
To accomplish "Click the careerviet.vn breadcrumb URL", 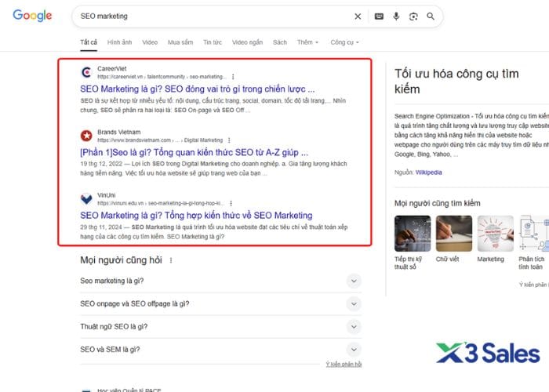I will point(162,77).
